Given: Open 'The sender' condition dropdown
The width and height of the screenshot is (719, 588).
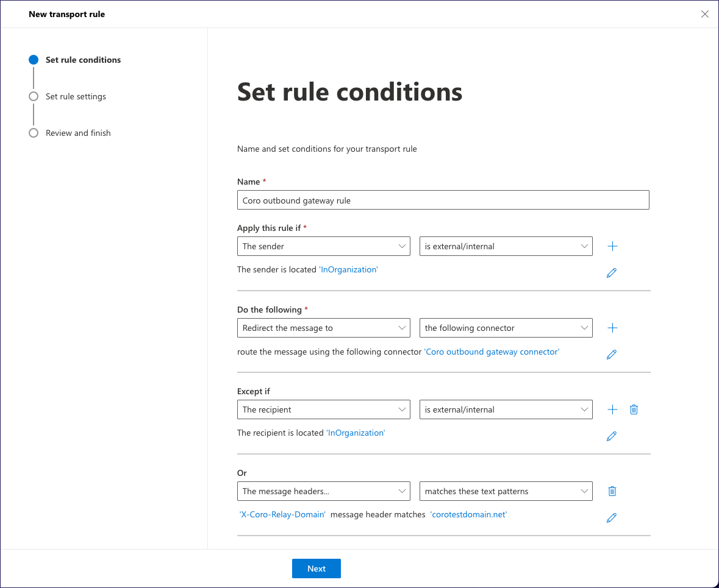Looking at the screenshot, I should (x=323, y=246).
